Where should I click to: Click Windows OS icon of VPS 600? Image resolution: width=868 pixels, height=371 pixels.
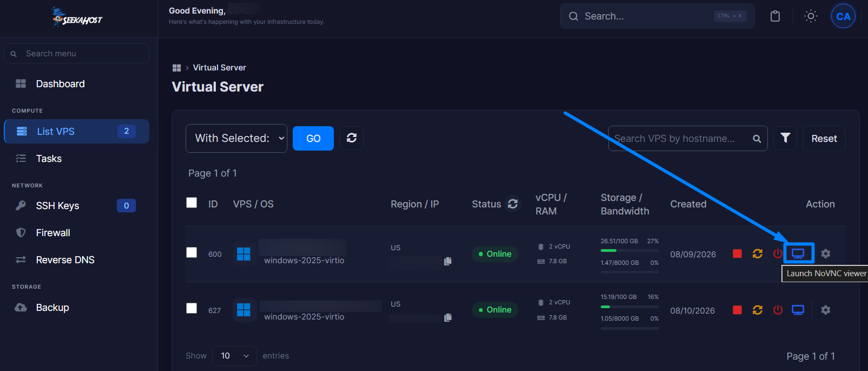tap(244, 254)
